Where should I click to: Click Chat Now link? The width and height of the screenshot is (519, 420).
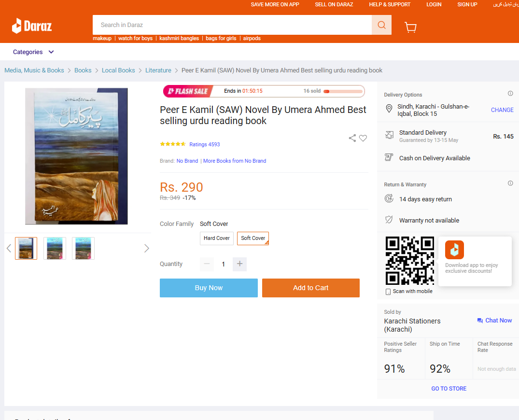(x=498, y=321)
